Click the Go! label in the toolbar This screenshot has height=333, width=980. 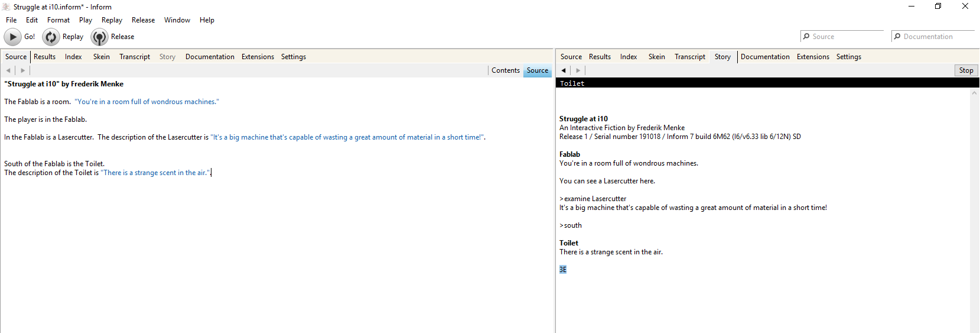[30, 37]
